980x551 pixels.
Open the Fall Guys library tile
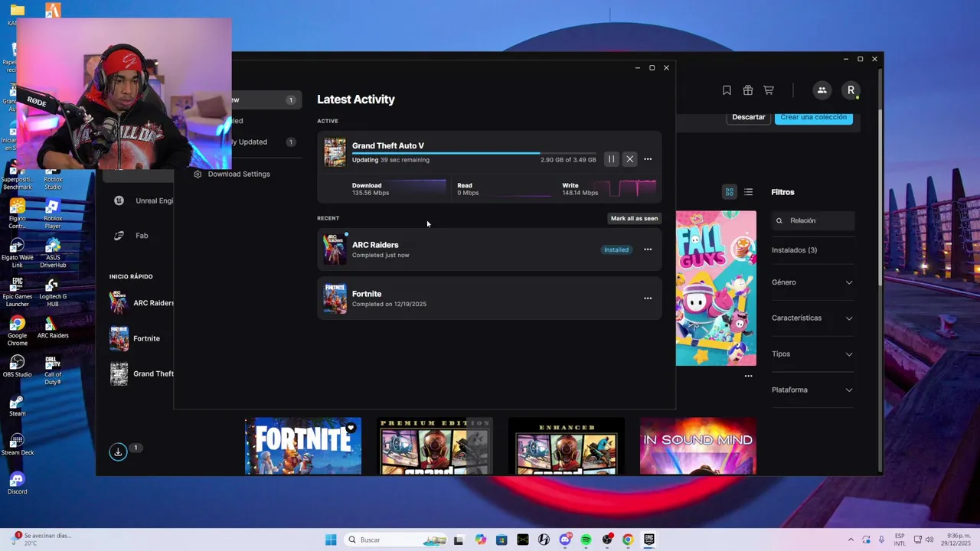click(x=716, y=289)
